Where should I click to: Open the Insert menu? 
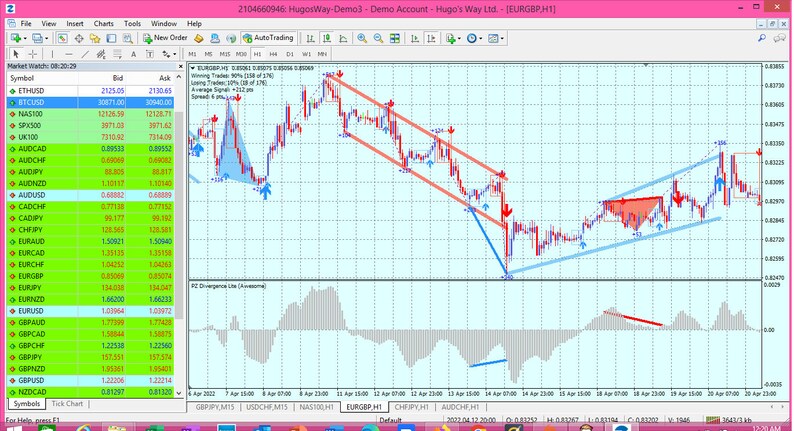click(75, 23)
